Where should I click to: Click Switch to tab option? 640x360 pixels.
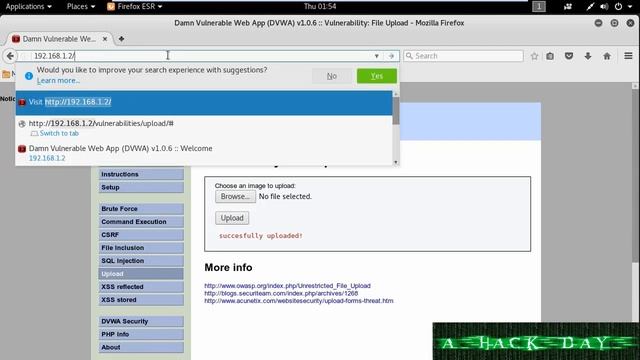point(59,133)
